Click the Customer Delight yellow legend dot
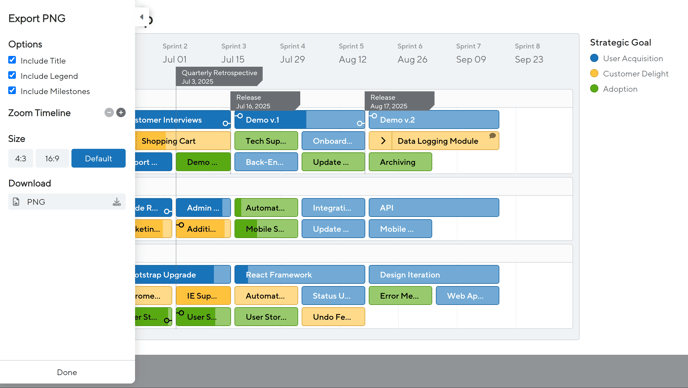 (594, 73)
